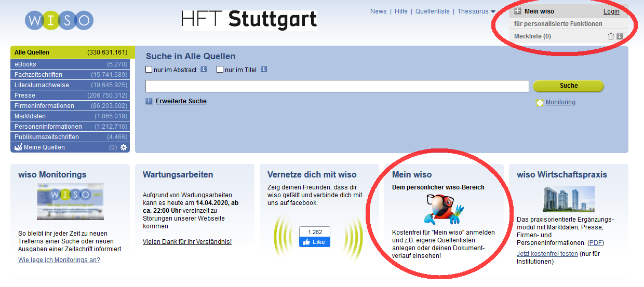Click the HFT Stuttgart logo
644x287 pixels.
click(249, 19)
